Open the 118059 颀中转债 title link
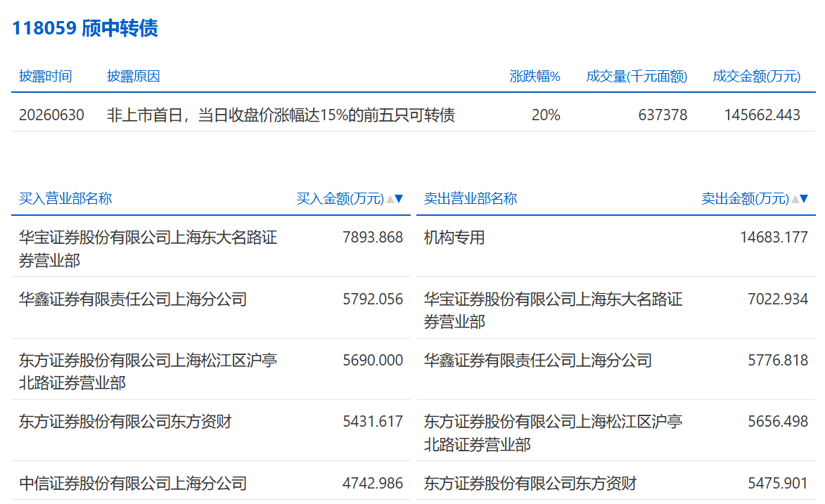Screen dimensions: 825x504 click(x=84, y=28)
